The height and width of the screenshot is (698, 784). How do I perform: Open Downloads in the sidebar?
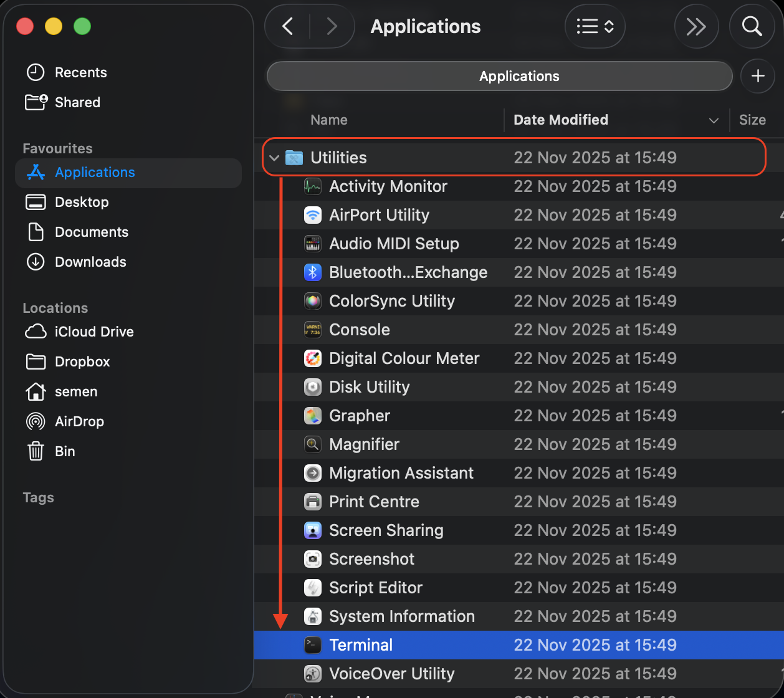[128, 262]
